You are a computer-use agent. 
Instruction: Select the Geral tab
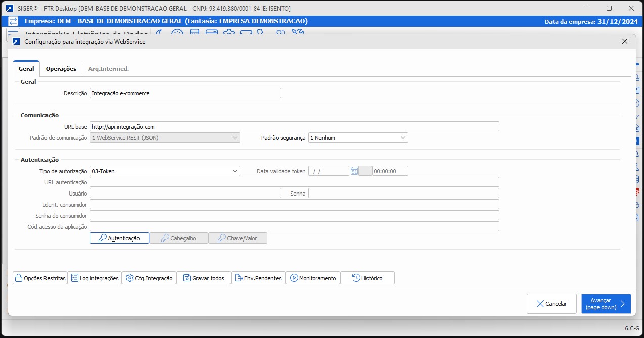(x=26, y=69)
